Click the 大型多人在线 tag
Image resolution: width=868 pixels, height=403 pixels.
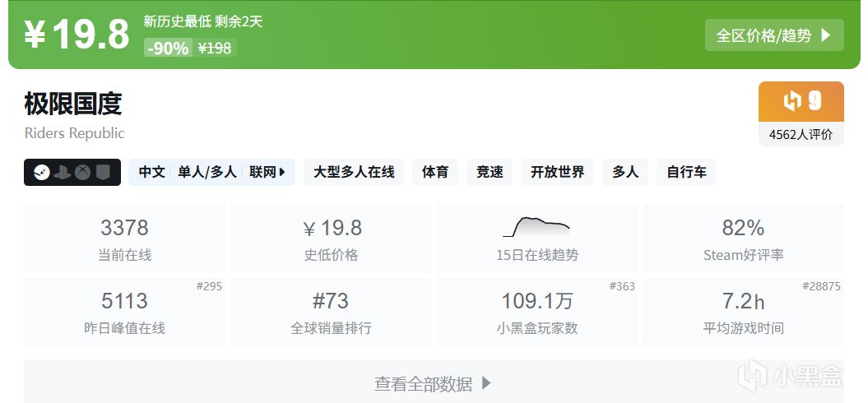click(x=354, y=172)
